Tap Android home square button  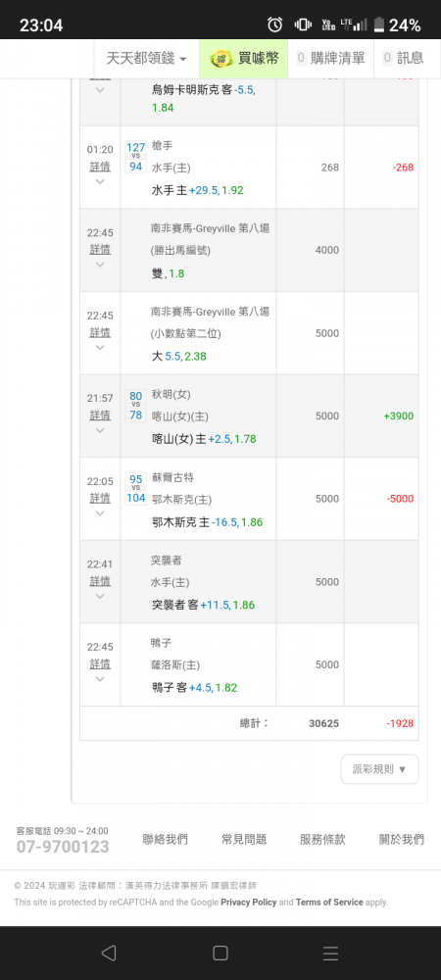point(220,953)
